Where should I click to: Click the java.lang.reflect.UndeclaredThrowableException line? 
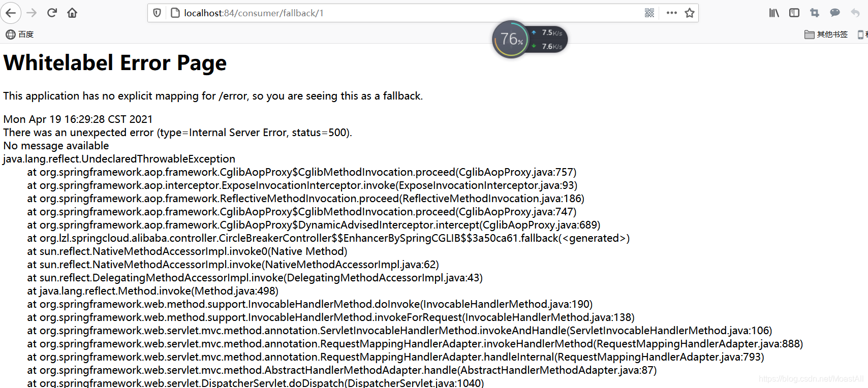coord(119,159)
